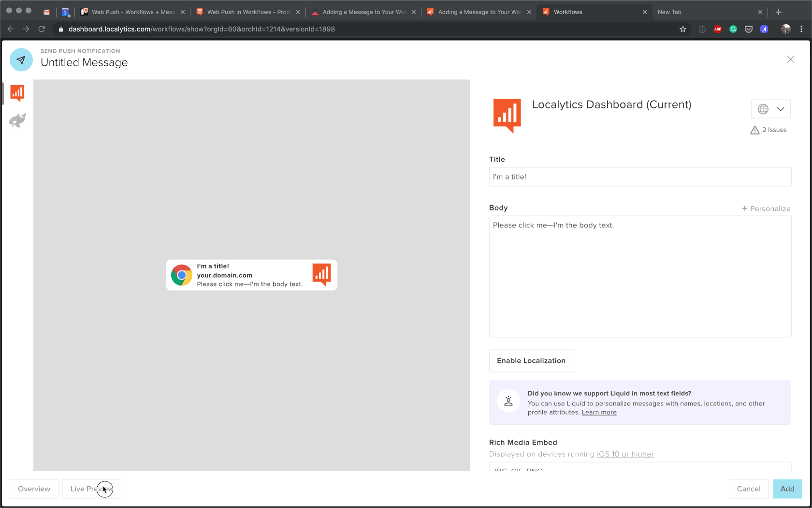Screen dimensions: 812x508
Task: Open the Chrome three-dot menu
Action: (801, 29)
